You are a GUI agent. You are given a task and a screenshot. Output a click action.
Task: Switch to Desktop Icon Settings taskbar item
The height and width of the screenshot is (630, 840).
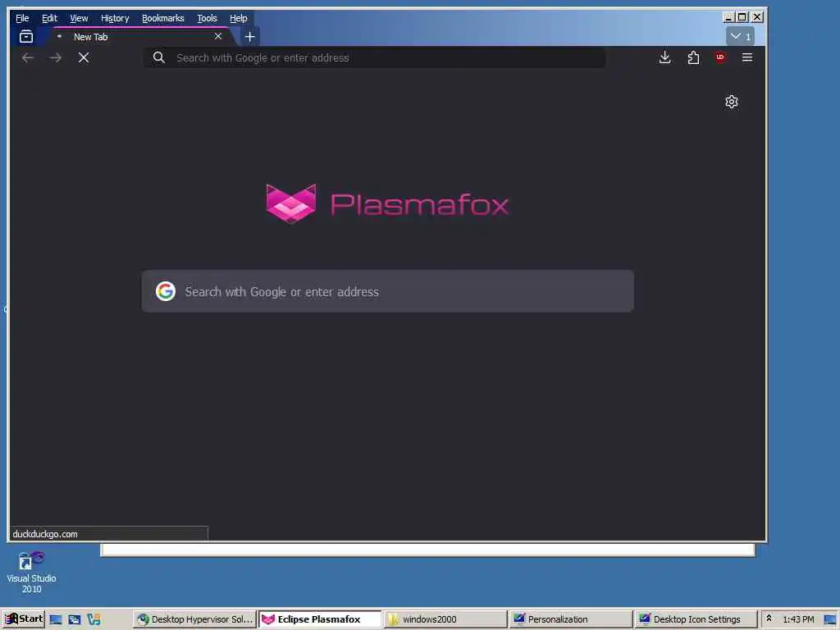[696, 619]
